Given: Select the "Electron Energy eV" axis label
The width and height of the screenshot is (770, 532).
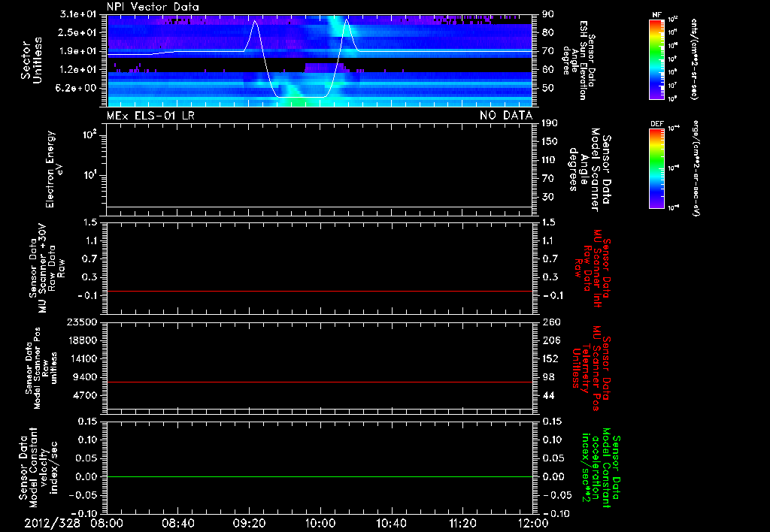Looking at the screenshot, I should tap(53, 169).
